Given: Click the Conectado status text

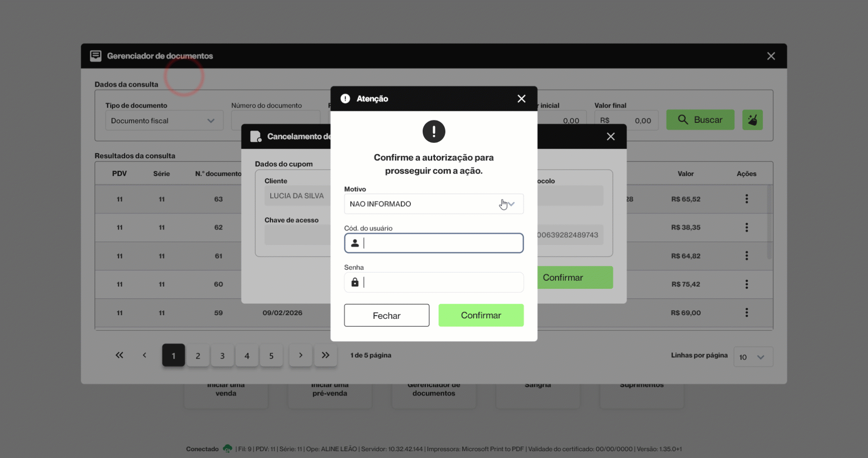Looking at the screenshot, I should (x=202, y=449).
